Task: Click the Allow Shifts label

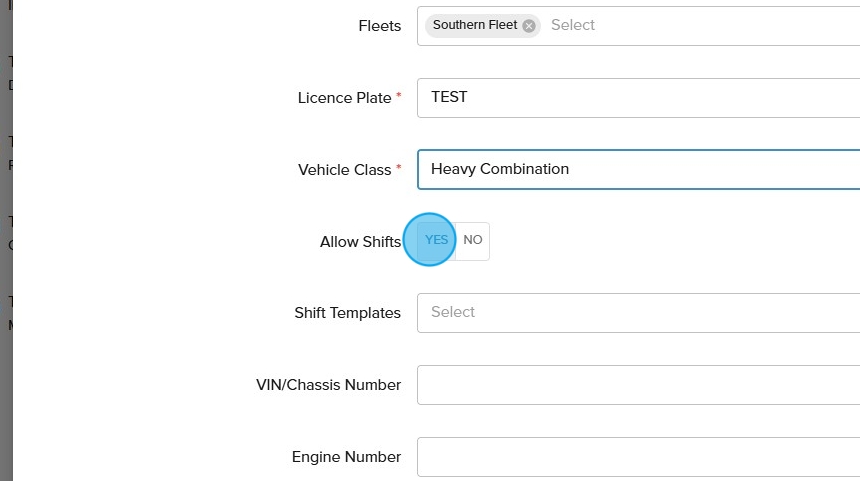Action: point(360,242)
